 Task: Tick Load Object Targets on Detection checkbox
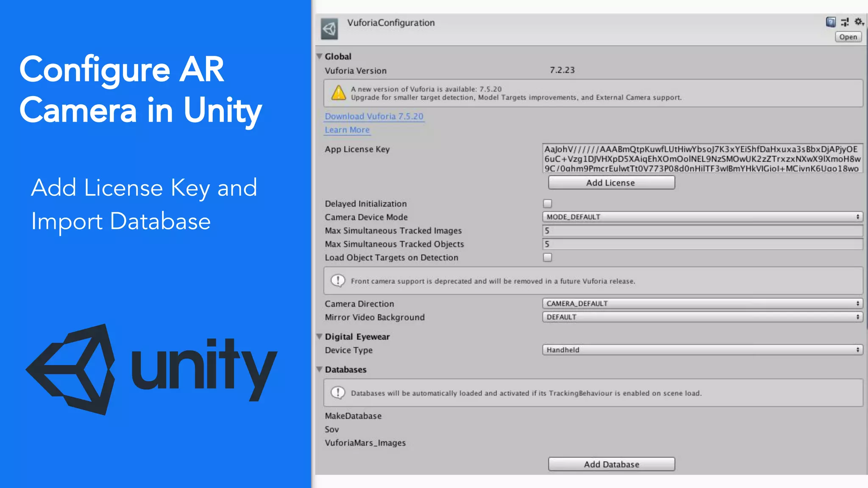(548, 258)
